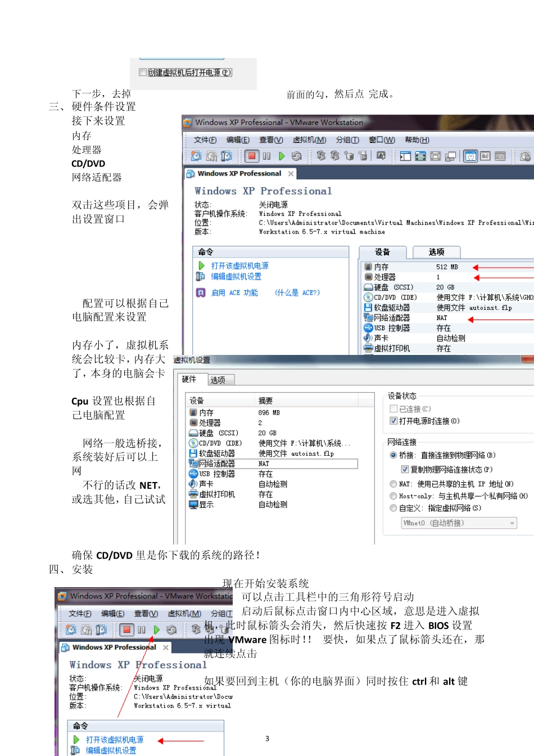Click the VM icon on the upper Windows XP Professional tab
The height and width of the screenshot is (756, 534).
coord(191,174)
